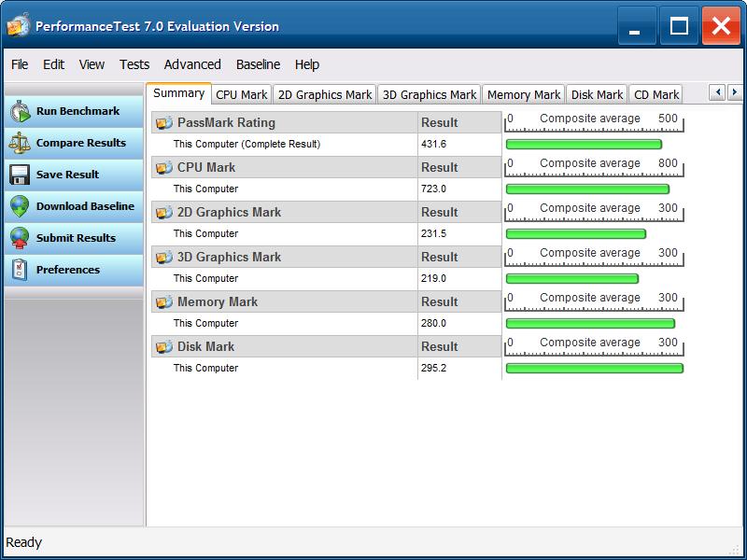Image resolution: width=747 pixels, height=560 pixels.
Task: Click the 3D Graphics Mark header icon
Action: click(x=164, y=258)
